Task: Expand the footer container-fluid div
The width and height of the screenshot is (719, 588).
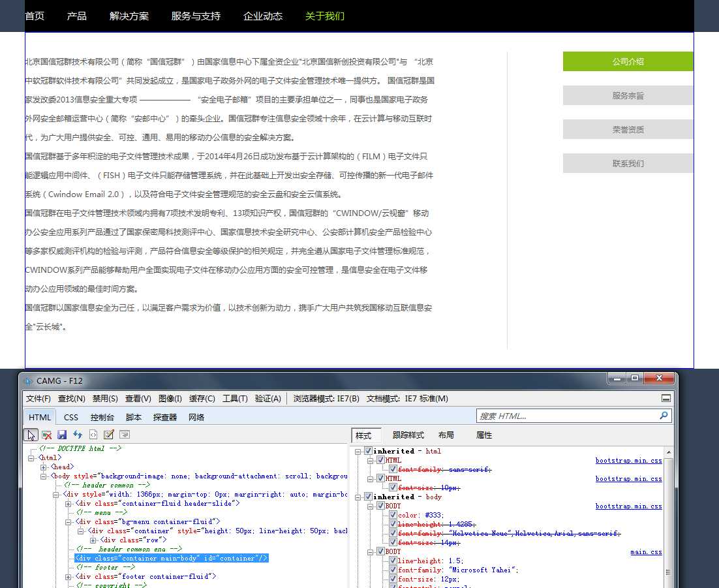Action: point(69,576)
